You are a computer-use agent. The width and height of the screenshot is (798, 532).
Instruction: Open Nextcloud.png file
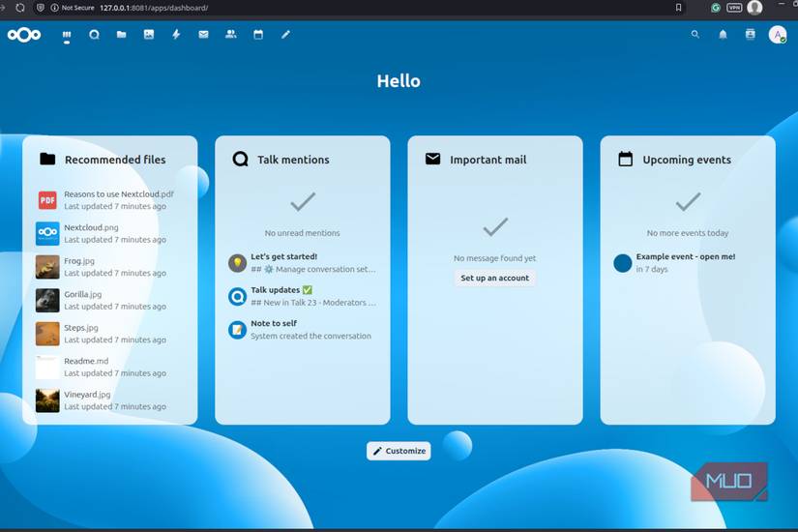(110, 234)
